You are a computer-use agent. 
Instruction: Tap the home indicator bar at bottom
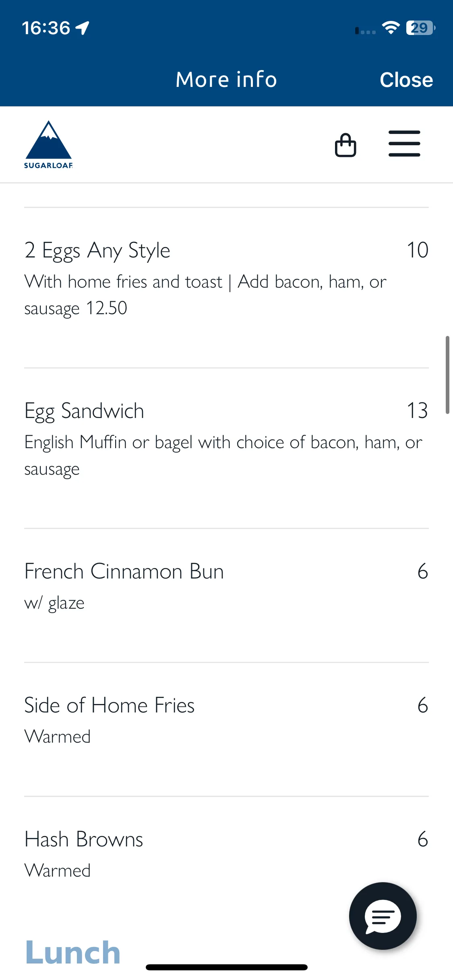(227, 967)
